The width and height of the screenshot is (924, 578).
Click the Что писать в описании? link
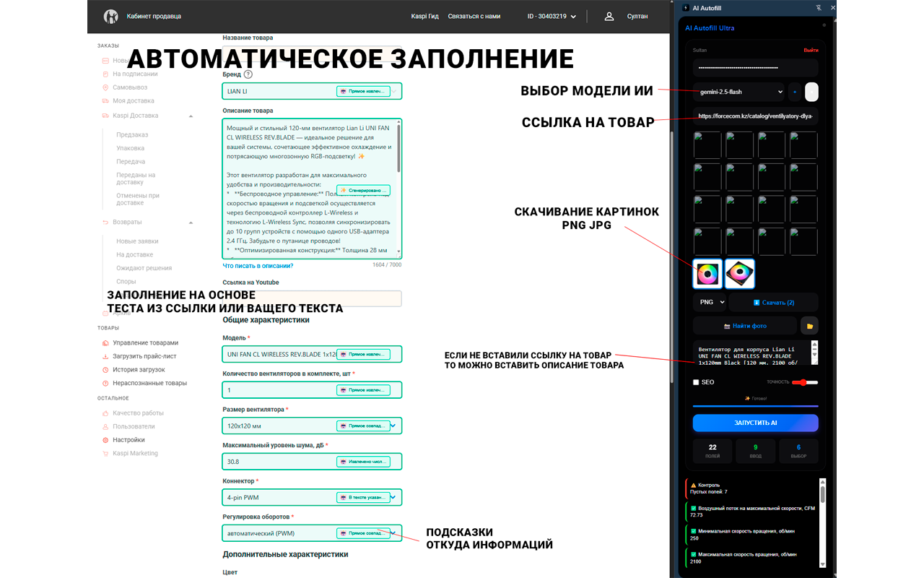coord(258,266)
